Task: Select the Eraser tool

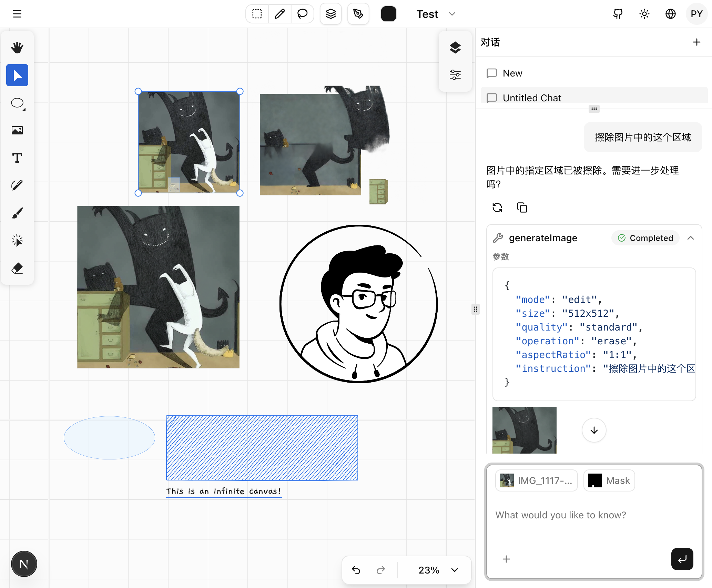Action: point(17,268)
